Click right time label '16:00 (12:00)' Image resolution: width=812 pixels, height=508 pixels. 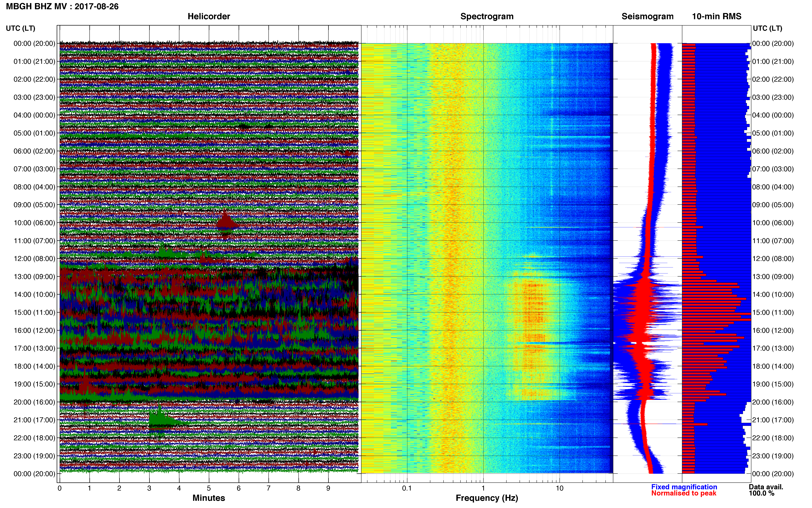click(x=773, y=330)
